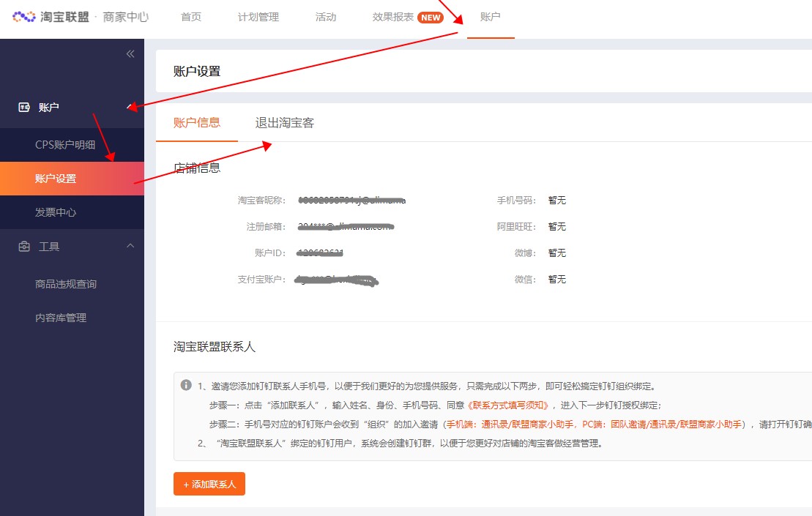The image size is (812, 516).
Task: Go to the 活动 top menu
Action: coord(326,17)
